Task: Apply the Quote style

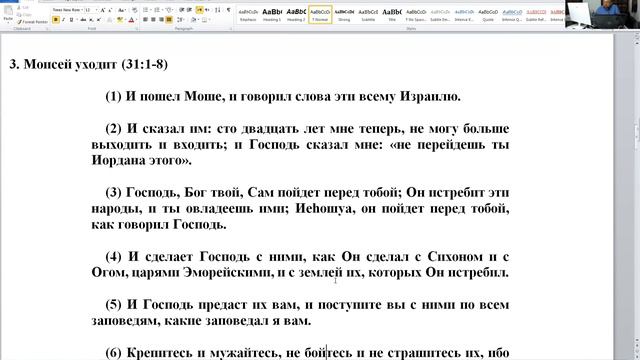Action: (x=488, y=14)
